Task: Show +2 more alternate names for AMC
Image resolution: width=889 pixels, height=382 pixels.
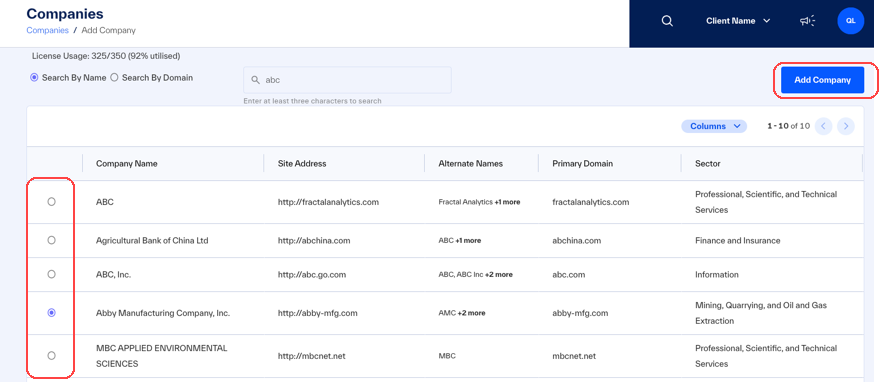Action: (x=472, y=313)
